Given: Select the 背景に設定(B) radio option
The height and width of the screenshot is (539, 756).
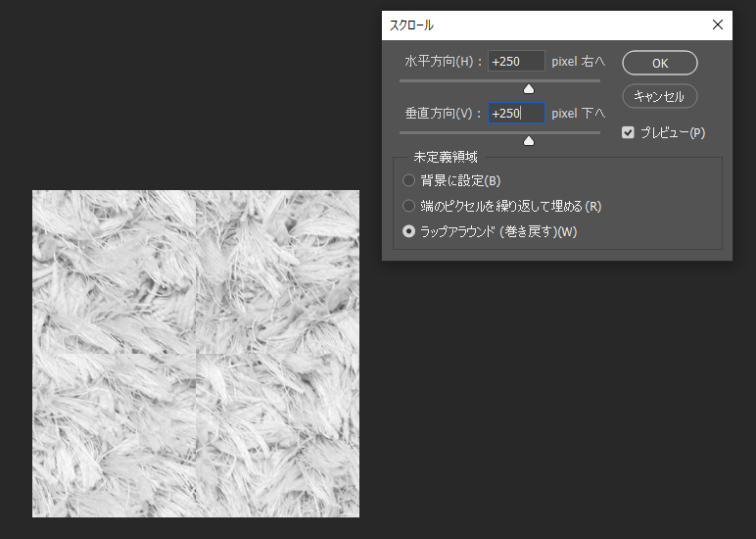Looking at the screenshot, I should pyautogui.click(x=409, y=180).
